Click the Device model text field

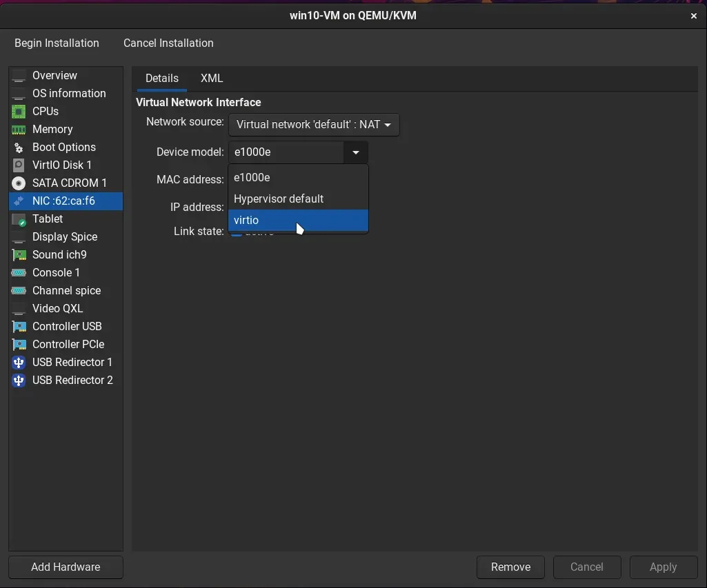tap(286, 153)
